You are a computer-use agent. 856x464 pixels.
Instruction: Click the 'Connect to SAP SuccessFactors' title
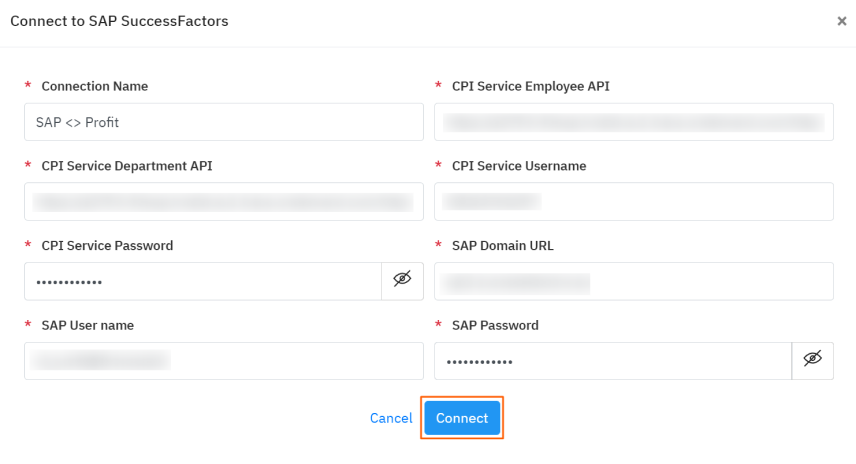(x=120, y=21)
